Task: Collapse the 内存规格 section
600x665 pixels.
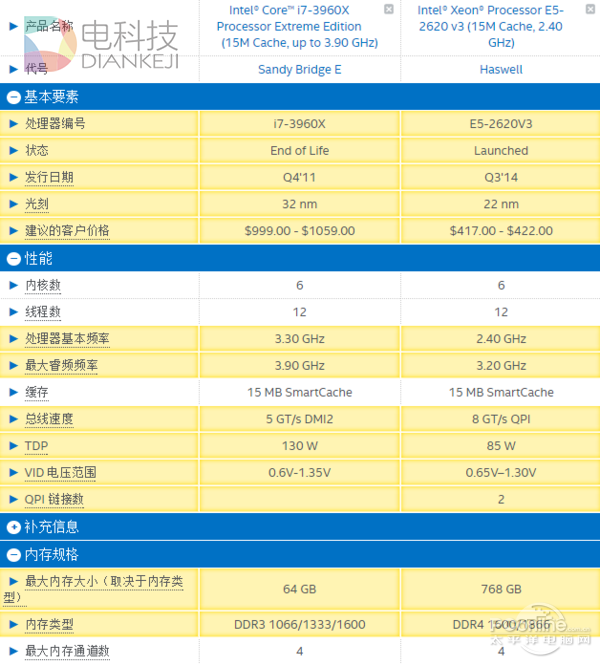Action: (14, 554)
